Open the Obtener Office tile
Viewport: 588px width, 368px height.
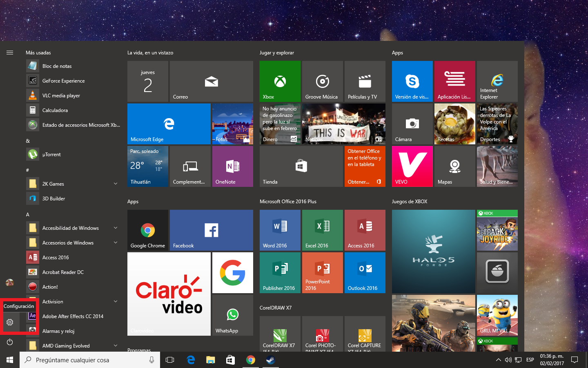pyautogui.click(x=365, y=166)
